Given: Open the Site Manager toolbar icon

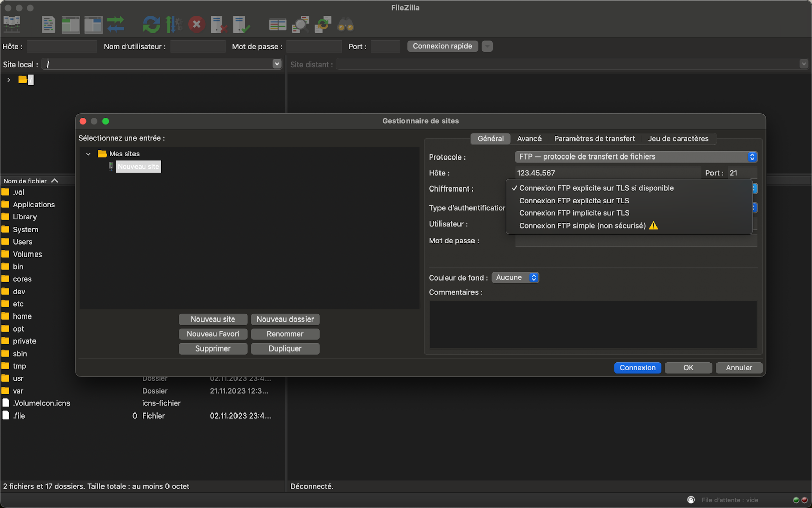Looking at the screenshot, I should coord(12,24).
